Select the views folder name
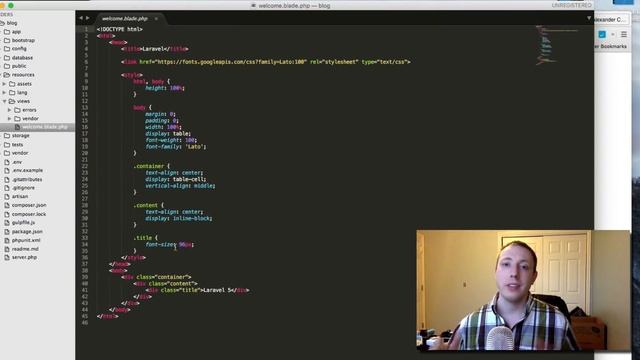The width and height of the screenshot is (640, 360). pyautogui.click(x=23, y=101)
